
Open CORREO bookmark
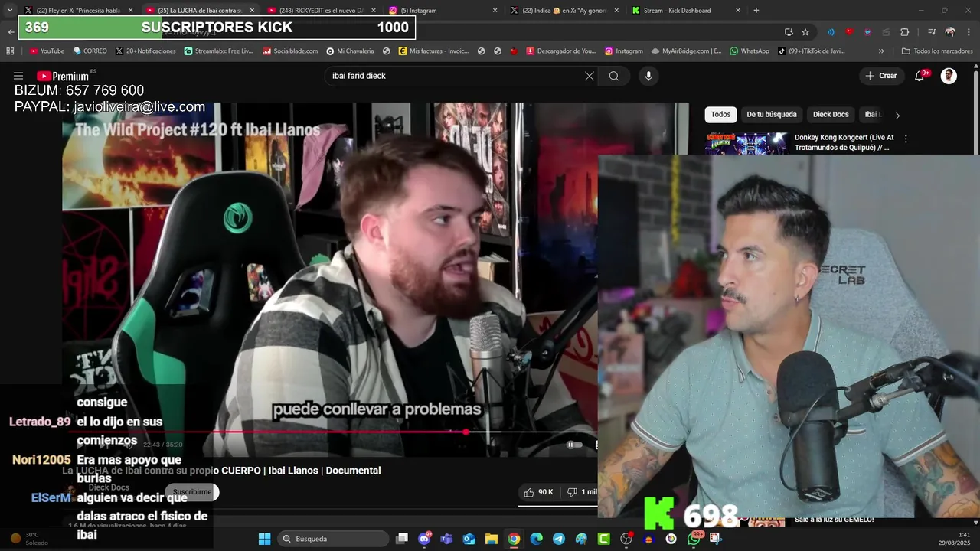click(x=90, y=51)
